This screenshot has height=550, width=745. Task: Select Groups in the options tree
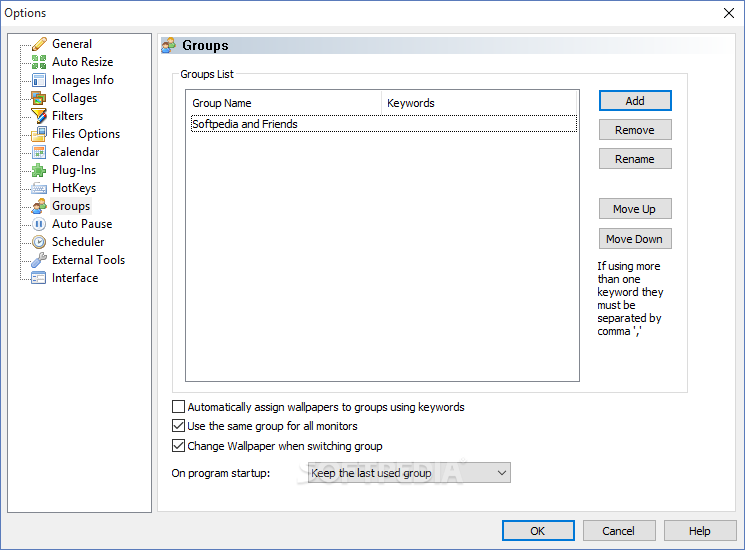71,206
